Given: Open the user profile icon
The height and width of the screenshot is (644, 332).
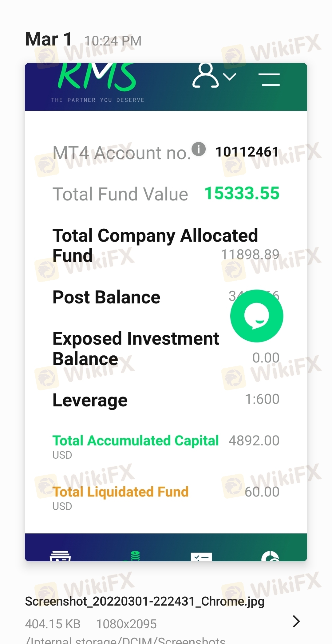Looking at the screenshot, I should click(x=205, y=76).
